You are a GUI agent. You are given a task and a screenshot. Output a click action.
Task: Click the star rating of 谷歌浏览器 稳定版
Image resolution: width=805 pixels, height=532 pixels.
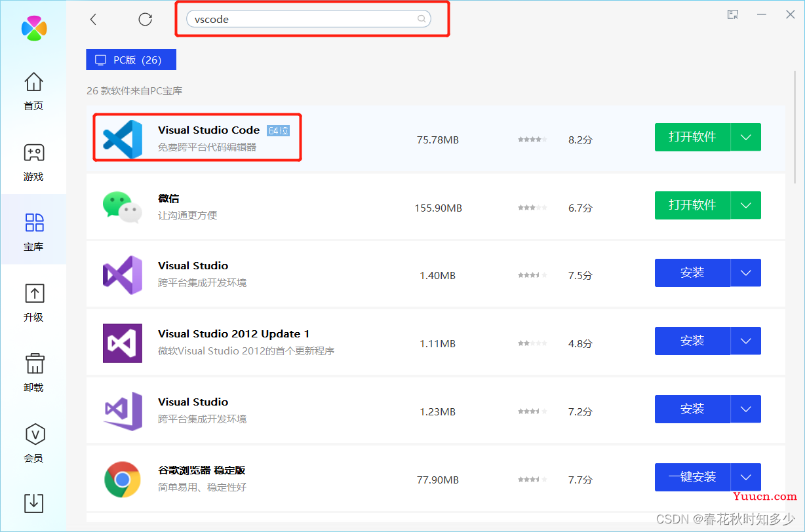pyautogui.click(x=532, y=480)
